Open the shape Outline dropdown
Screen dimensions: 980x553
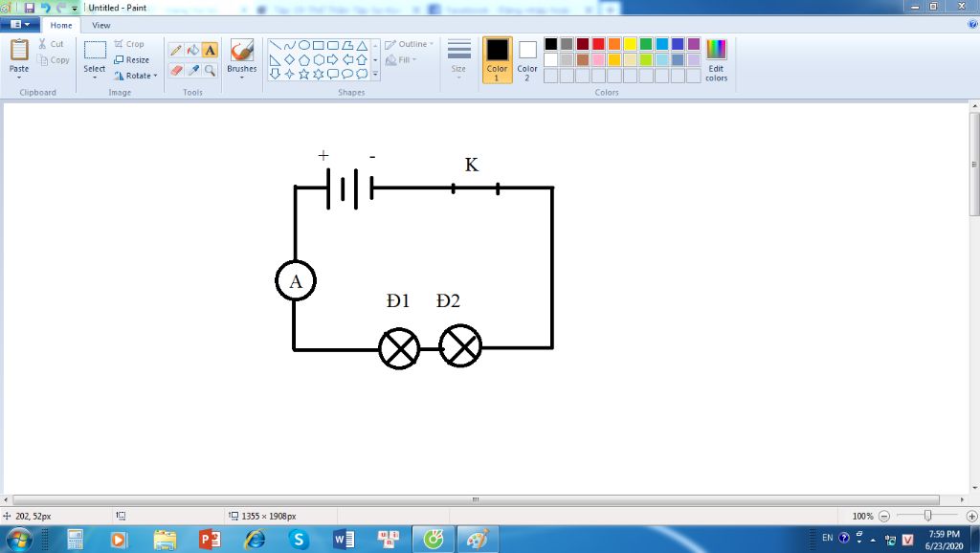(x=410, y=44)
